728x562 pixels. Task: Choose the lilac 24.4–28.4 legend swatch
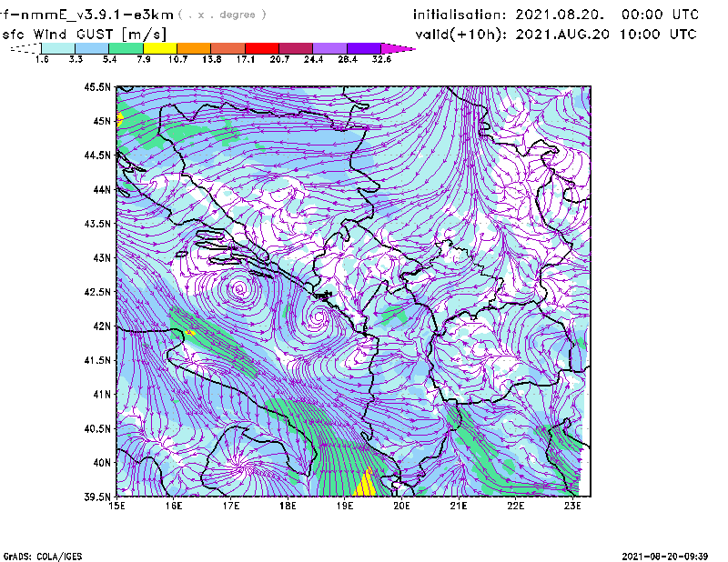point(329,48)
